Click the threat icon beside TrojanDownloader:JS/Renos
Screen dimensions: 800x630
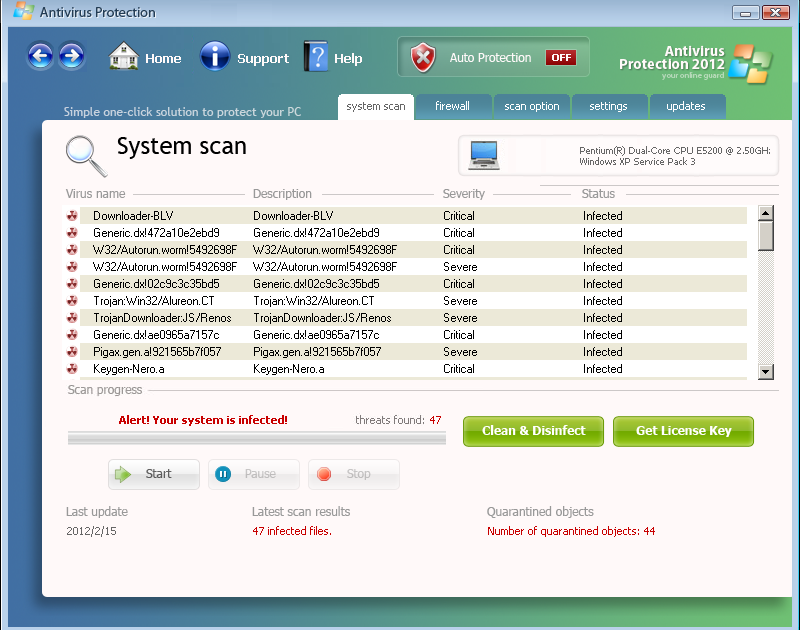point(72,318)
